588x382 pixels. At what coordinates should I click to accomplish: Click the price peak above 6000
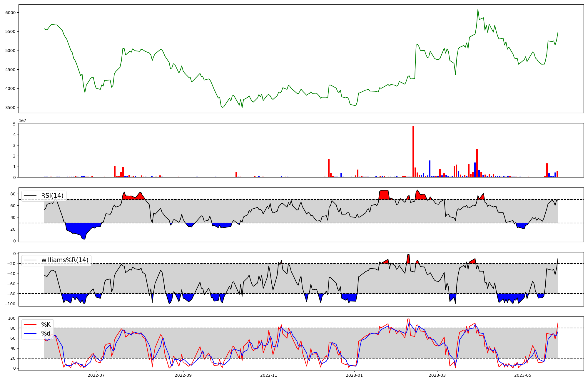click(x=478, y=10)
